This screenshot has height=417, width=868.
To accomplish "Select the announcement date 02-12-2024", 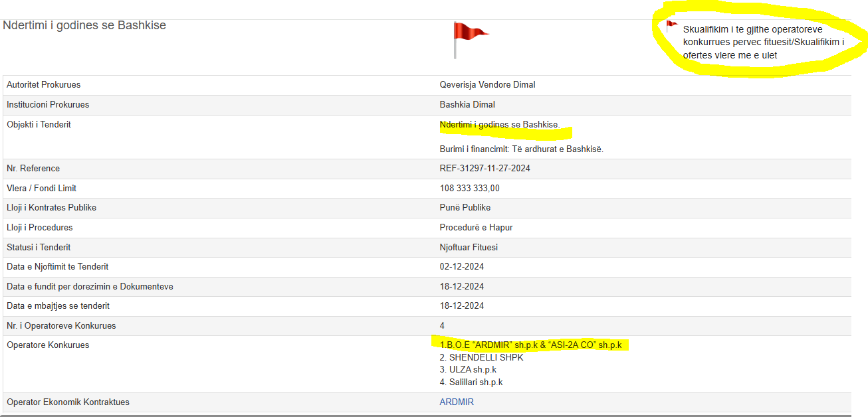I will tap(461, 266).
